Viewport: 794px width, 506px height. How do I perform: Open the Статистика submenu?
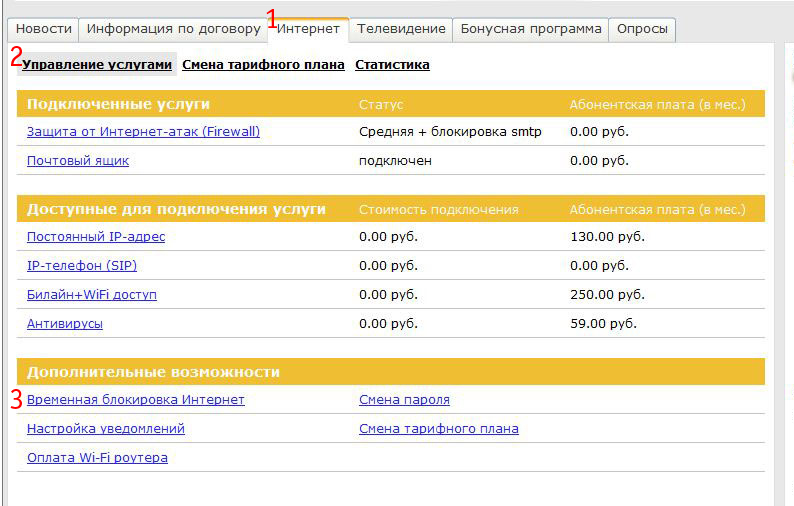[x=392, y=65]
